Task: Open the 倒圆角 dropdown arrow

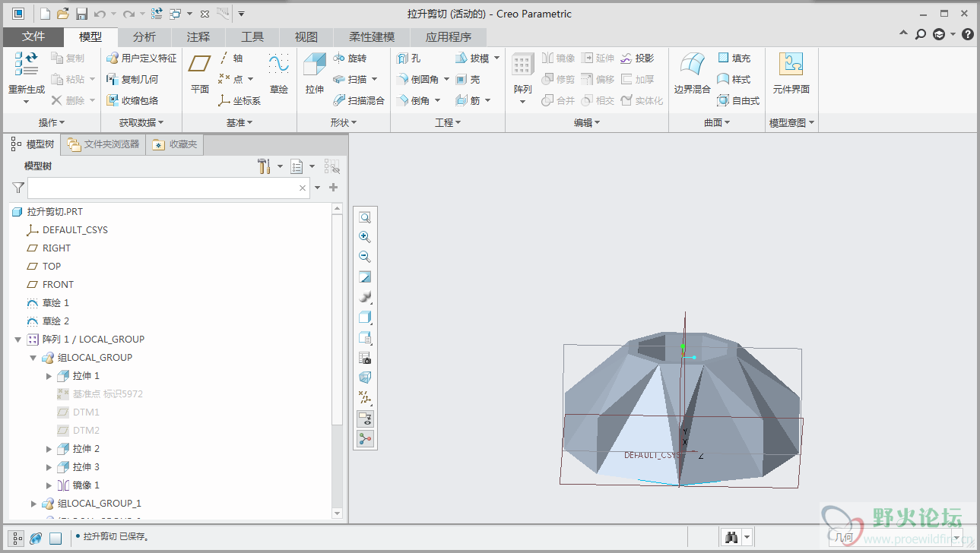Action: [447, 80]
